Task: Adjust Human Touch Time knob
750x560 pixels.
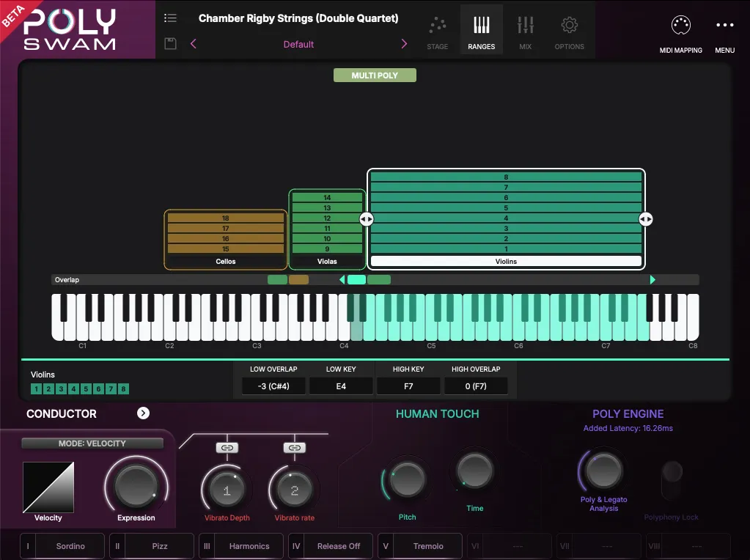Action: 474,471
